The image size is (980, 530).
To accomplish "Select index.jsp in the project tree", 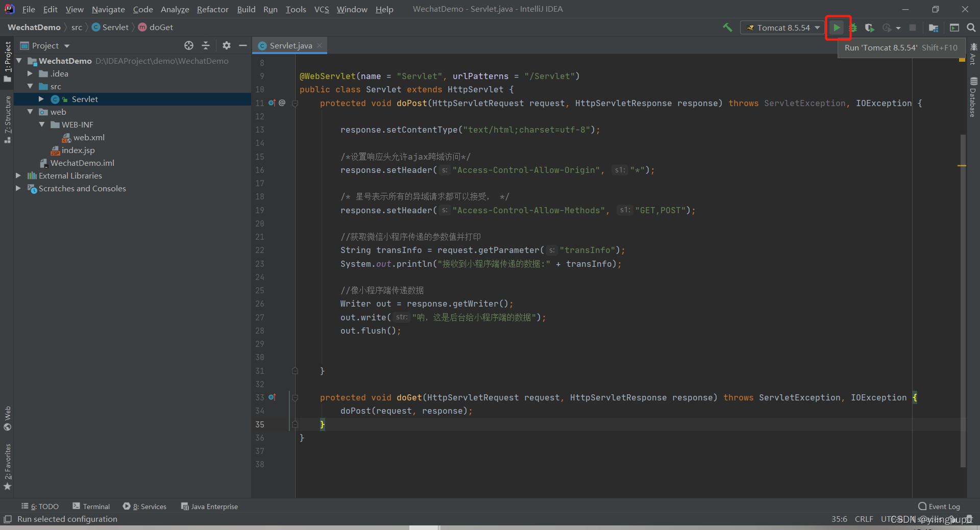I will pyautogui.click(x=72, y=150).
